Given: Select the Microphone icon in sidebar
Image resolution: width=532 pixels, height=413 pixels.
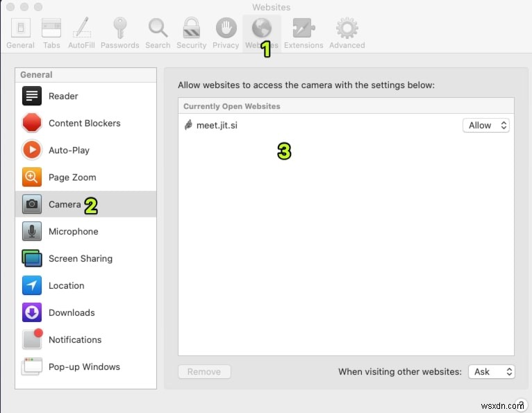Looking at the screenshot, I should [32, 231].
